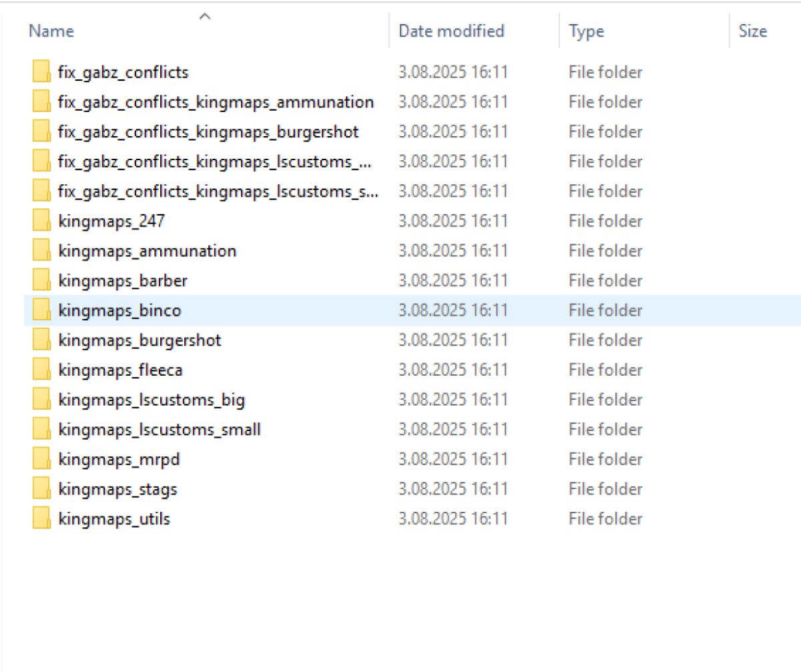Click the date modified of fix_gabz_conflicts row
Image resolution: width=801 pixels, height=672 pixels.
click(x=453, y=72)
